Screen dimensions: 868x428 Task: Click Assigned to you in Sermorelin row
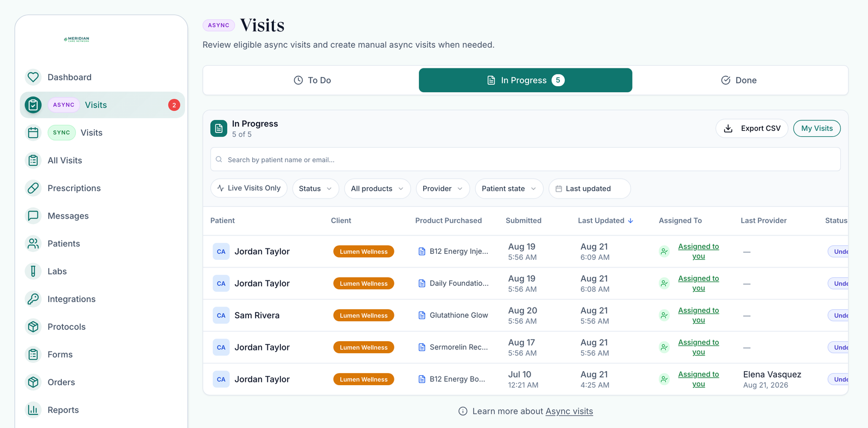pos(698,347)
